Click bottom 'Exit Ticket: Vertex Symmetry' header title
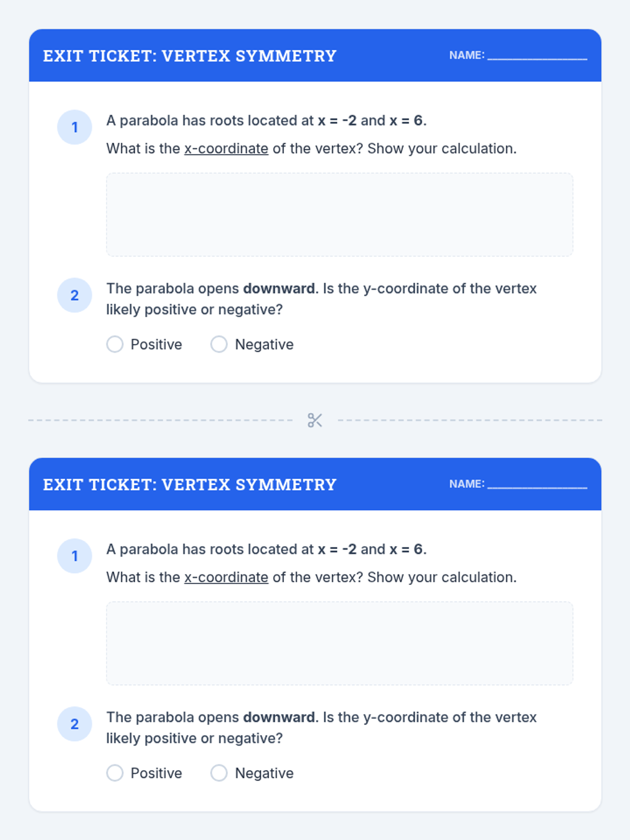This screenshot has height=840, width=630. 190,484
